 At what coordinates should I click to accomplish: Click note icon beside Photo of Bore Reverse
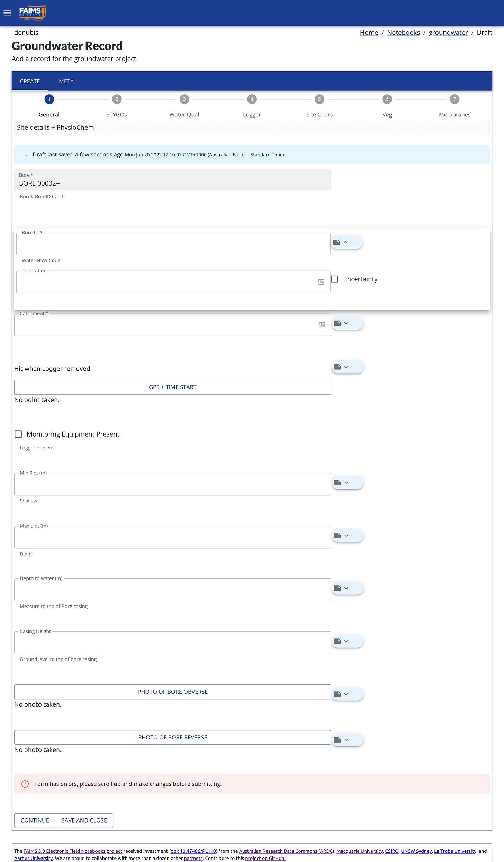[x=337, y=740]
